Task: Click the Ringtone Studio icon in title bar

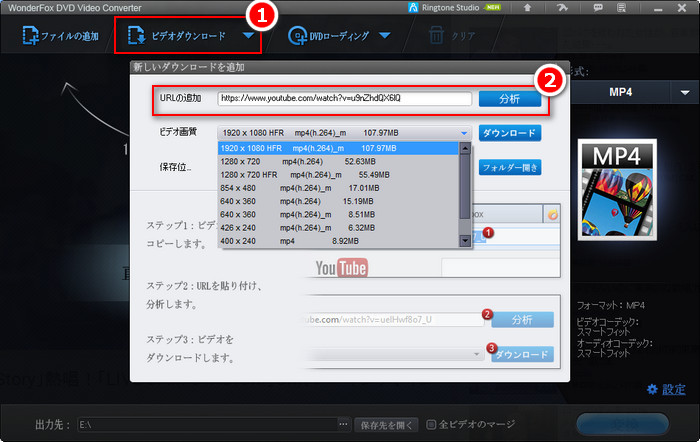Action: pos(415,8)
